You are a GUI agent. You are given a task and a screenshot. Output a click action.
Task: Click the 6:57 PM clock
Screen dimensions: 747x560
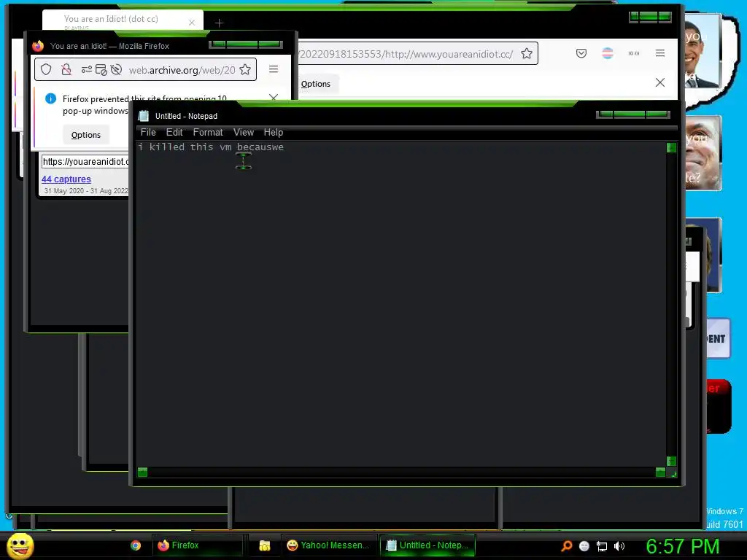pyautogui.click(x=682, y=546)
